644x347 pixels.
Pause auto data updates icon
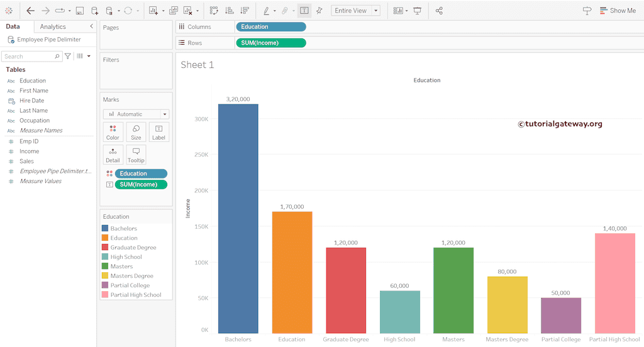point(109,11)
